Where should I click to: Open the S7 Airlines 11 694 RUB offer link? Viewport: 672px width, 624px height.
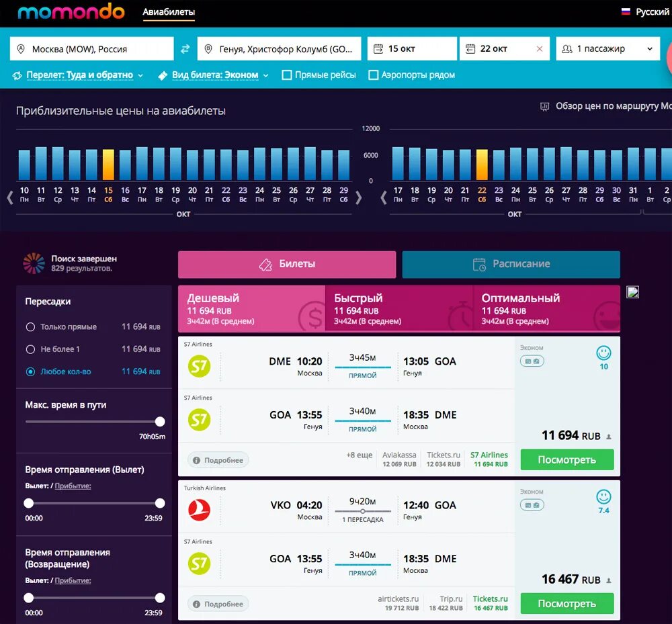(489, 459)
